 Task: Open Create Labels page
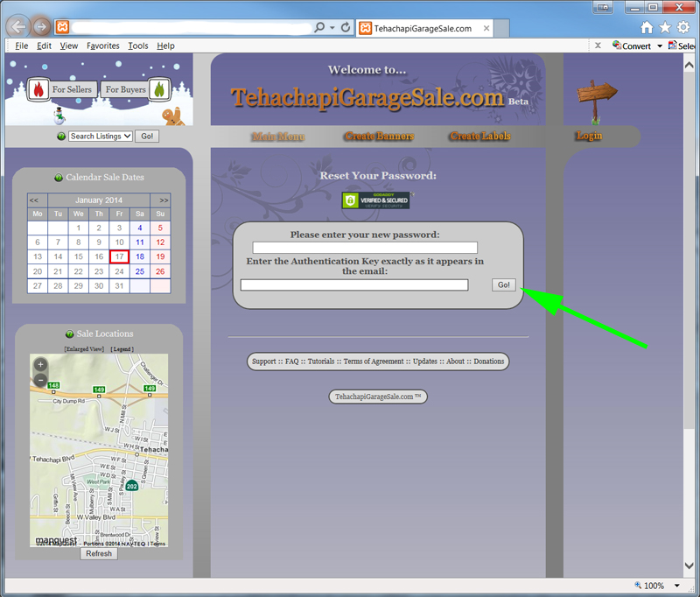(x=480, y=137)
